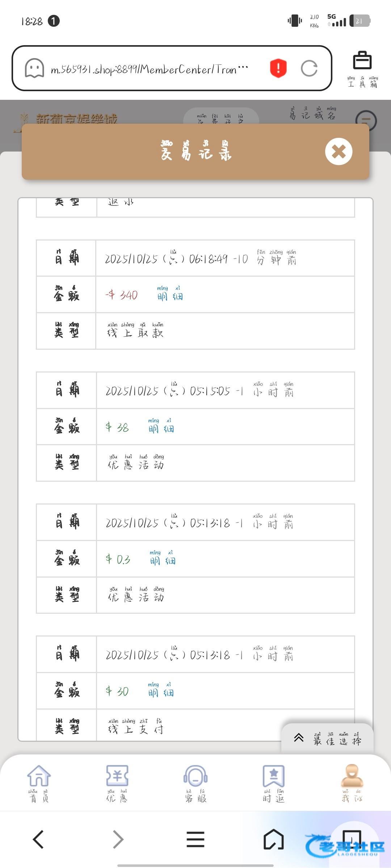The height and width of the screenshot is (868, 391).
Task: Reload the page with refresh icon
Action: pyautogui.click(x=309, y=68)
